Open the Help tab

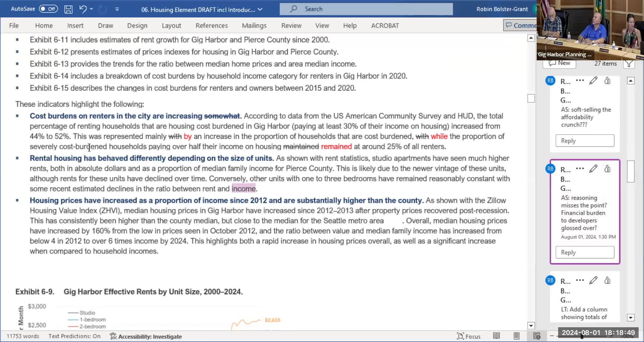point(350,25)
